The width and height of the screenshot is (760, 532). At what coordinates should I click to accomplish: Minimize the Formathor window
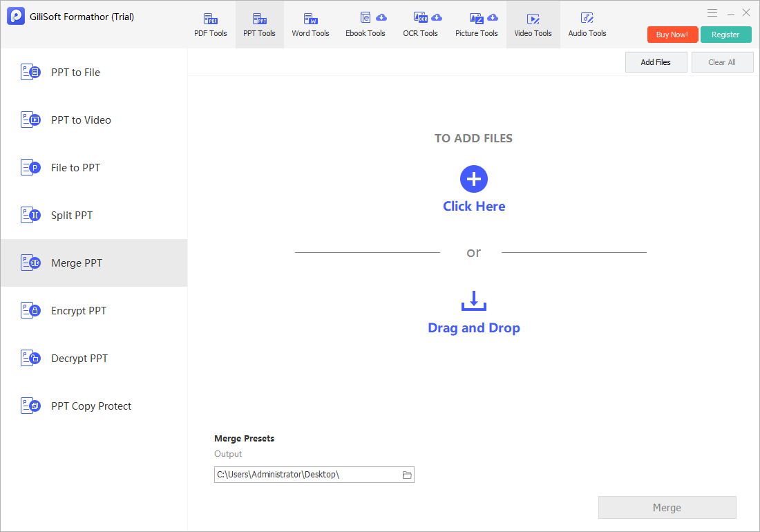coord(730,14)
